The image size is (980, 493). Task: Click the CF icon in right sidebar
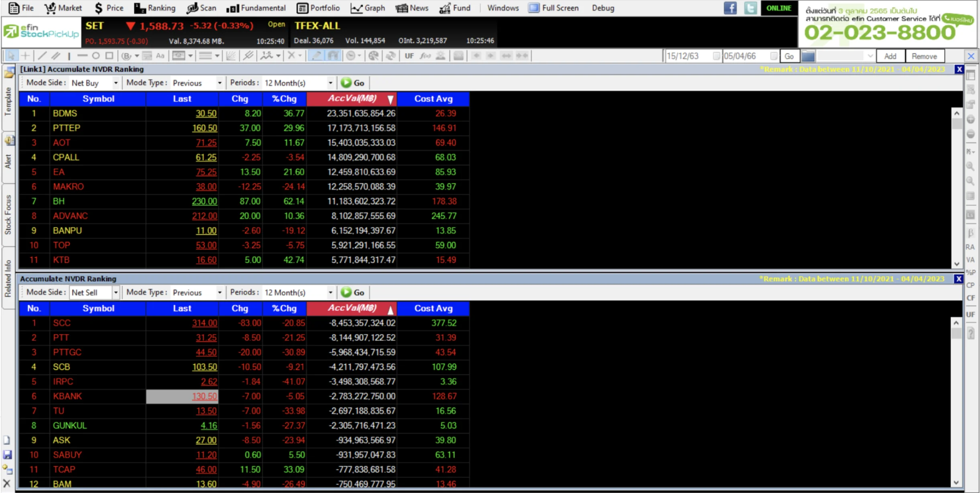point(970,298)
